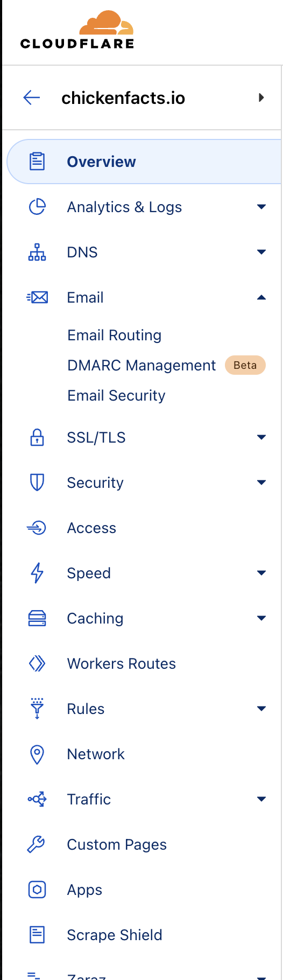Image resolution: width=283 pixels, height=980 pixels.
Task: Click the Email envelope icon
Action: pyautogui.click(x=37, y=297)
